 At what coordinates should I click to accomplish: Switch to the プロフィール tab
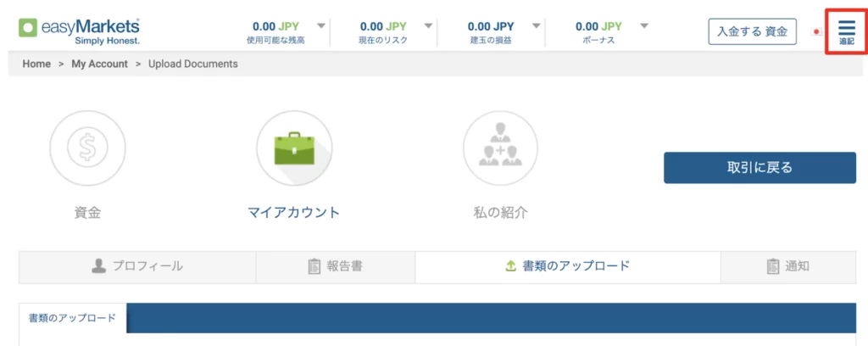point(137,266)
